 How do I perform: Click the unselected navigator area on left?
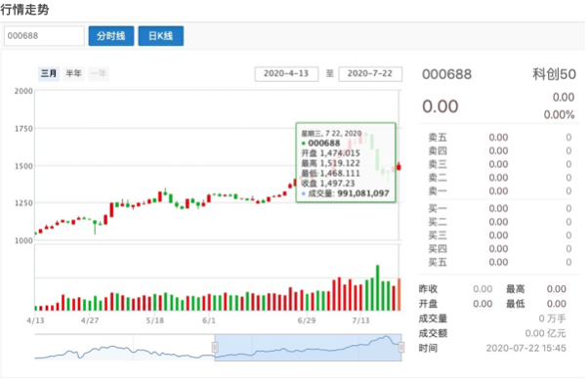(124, 348)
